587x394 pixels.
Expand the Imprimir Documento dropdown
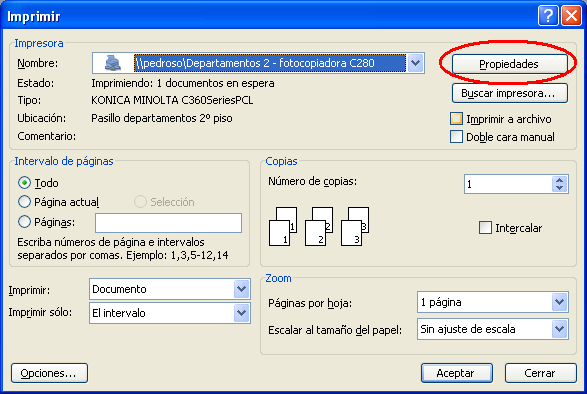point(241,289)
